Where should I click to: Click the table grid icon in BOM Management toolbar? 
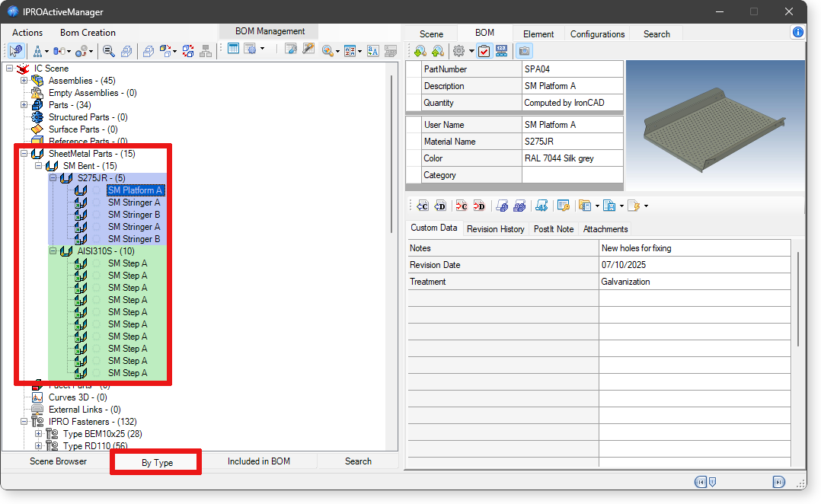233,49
